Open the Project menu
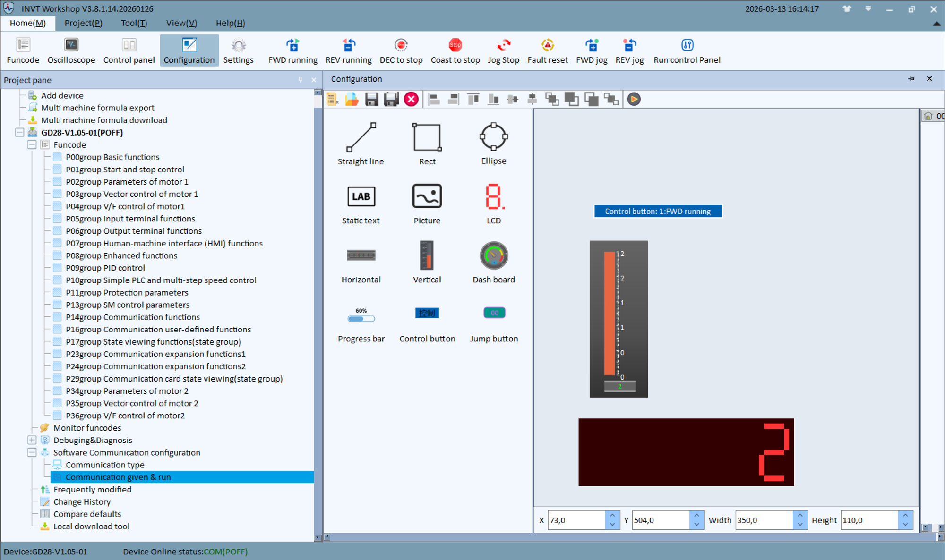 [83, 23]
